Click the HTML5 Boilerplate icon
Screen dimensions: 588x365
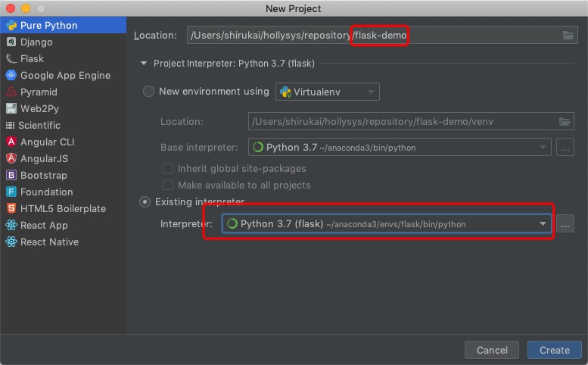pos(11,208)
